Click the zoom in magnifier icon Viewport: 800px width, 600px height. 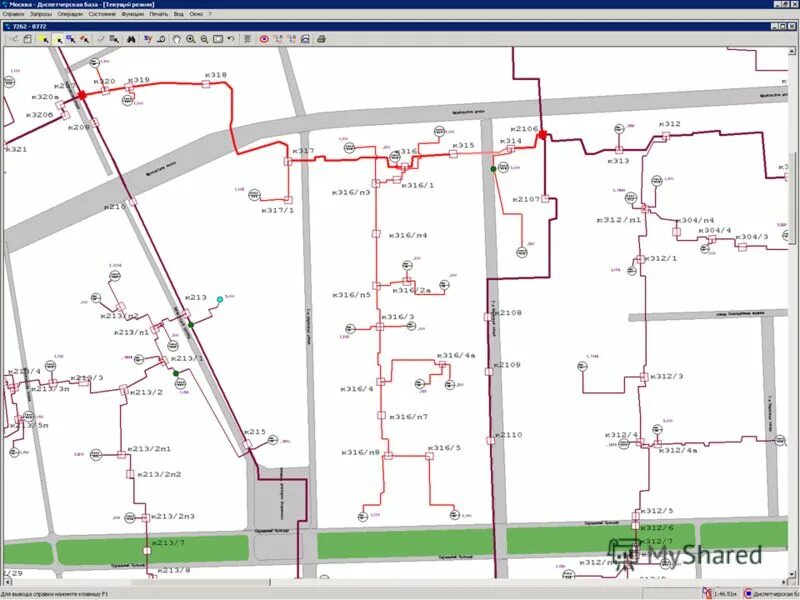pyautogui.click(x=191, y=39)
